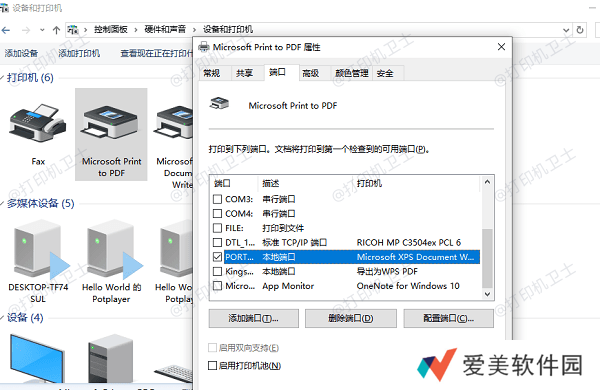Switch to the 常规 tab
The image size is (600, 390).
click(x=212, y=73)
